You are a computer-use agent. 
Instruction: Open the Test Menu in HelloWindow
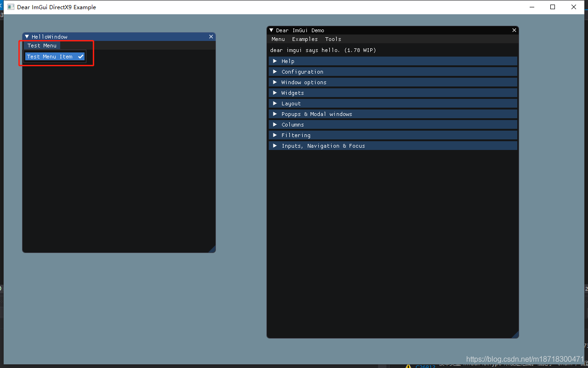pos(42,46)
